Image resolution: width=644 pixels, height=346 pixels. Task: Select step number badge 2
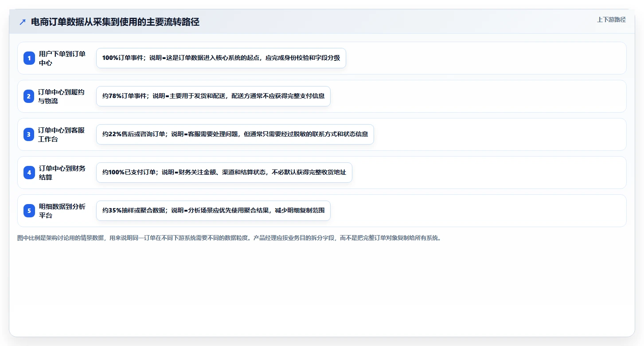[x=29, y=96]
